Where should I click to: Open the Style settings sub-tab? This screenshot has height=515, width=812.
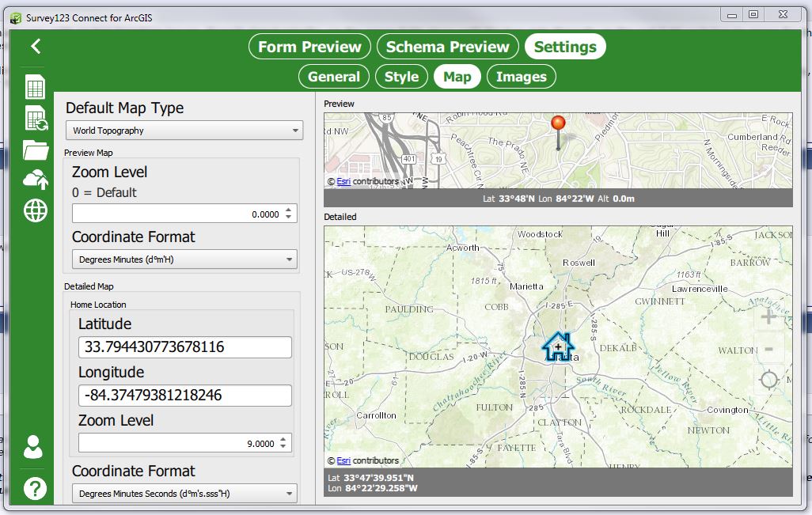401,77
